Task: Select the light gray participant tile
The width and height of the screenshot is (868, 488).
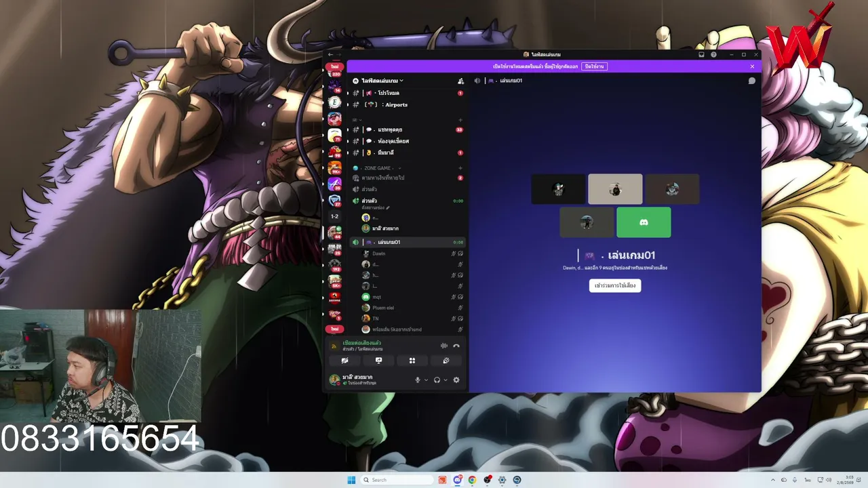Action: tap(615, 189)
